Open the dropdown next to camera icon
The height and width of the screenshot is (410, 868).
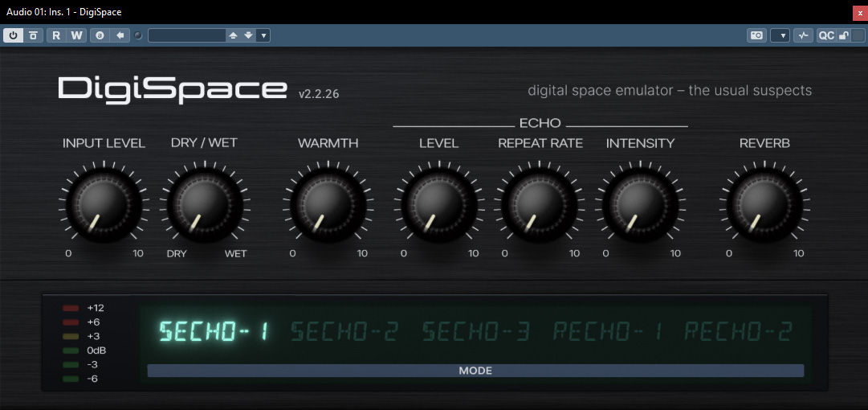[780, 35]
